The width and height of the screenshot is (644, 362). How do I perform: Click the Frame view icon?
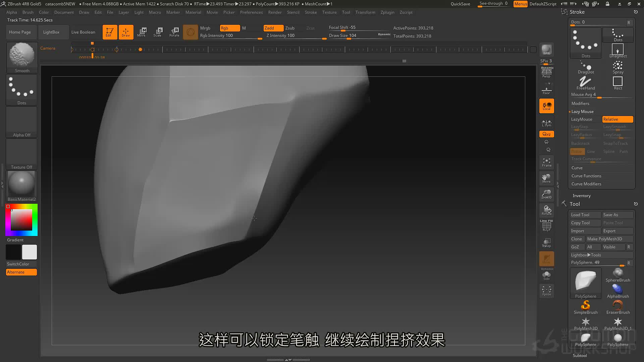pos(546,163)
